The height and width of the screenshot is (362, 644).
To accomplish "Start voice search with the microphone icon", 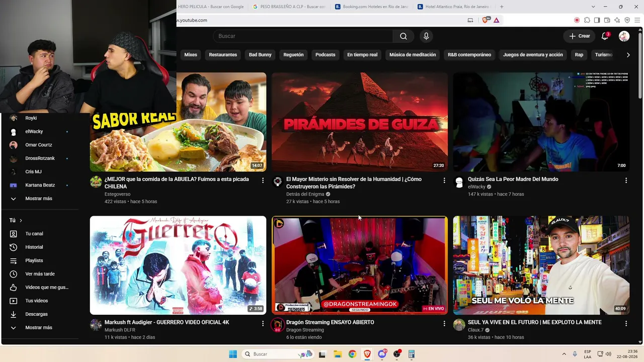I will click(426, 36).
